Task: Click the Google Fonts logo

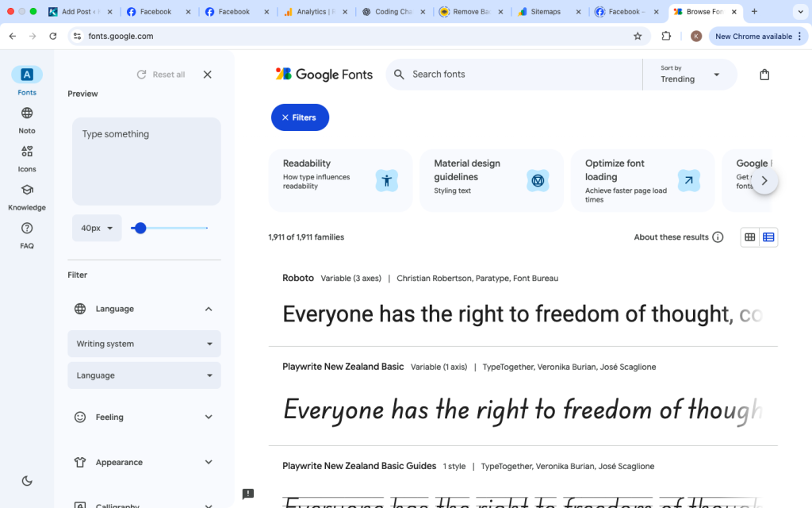Action: 324,74
